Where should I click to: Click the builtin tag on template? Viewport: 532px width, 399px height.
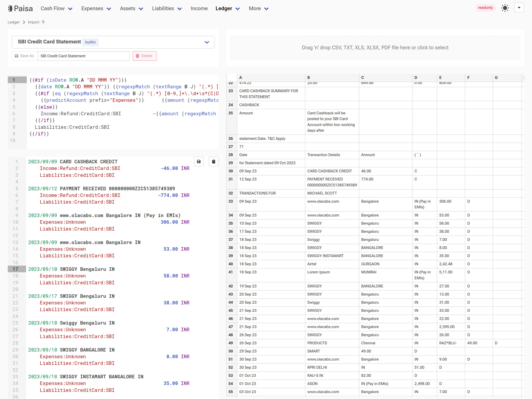click(x=90, y=42)
